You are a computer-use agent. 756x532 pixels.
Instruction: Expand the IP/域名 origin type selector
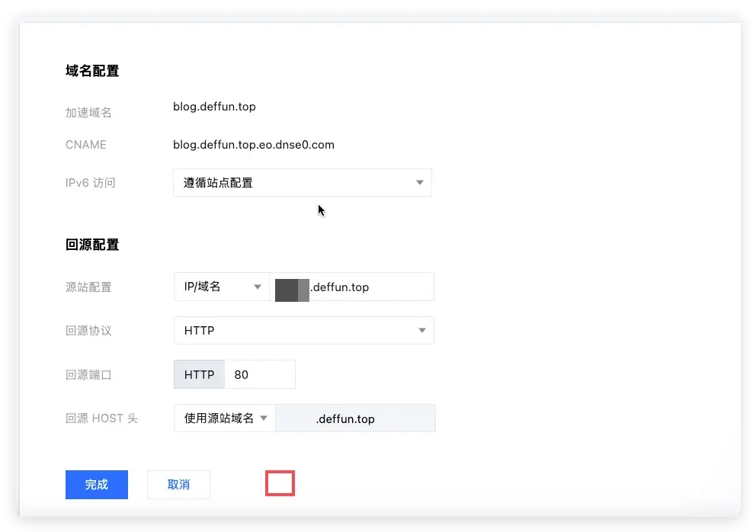221,287
